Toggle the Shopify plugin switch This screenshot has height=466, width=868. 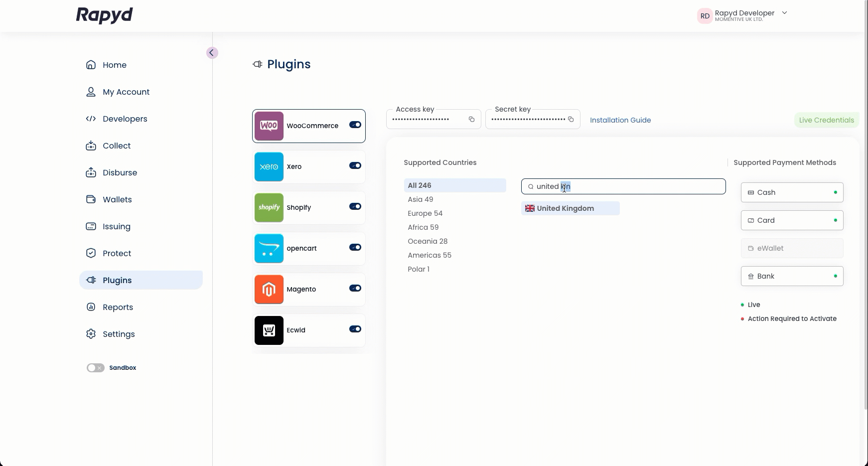(x=355, y=206)
